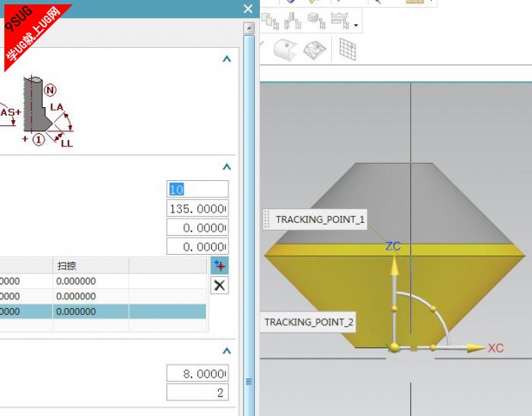The width and height of the screenshot is (532, 416).
Task: Select the highlighted table row's 0.000000 cell
Action: (x=91, y=311)
